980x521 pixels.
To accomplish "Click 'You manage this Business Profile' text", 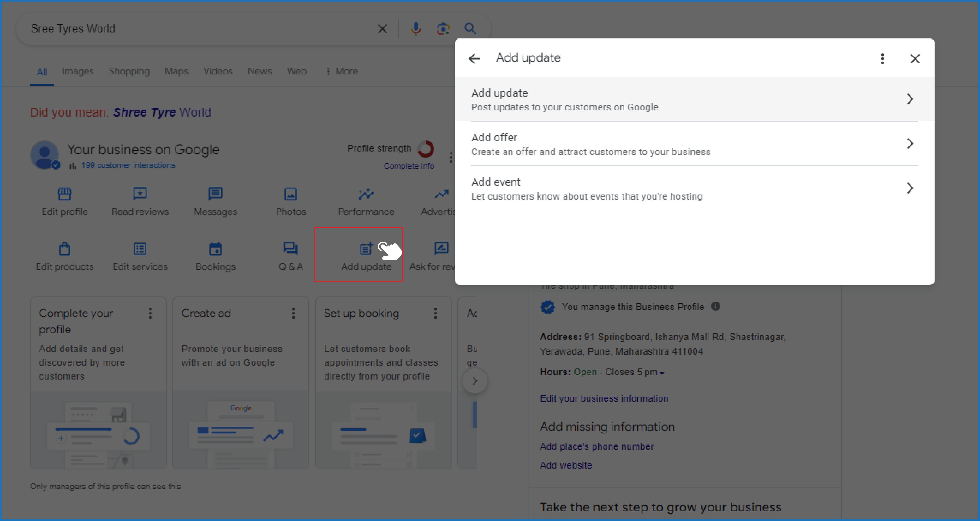I will click(x=633, y=307).
